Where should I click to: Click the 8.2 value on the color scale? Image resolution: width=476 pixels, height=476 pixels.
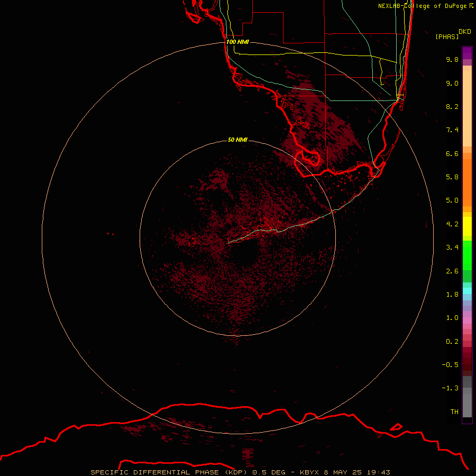452,106
